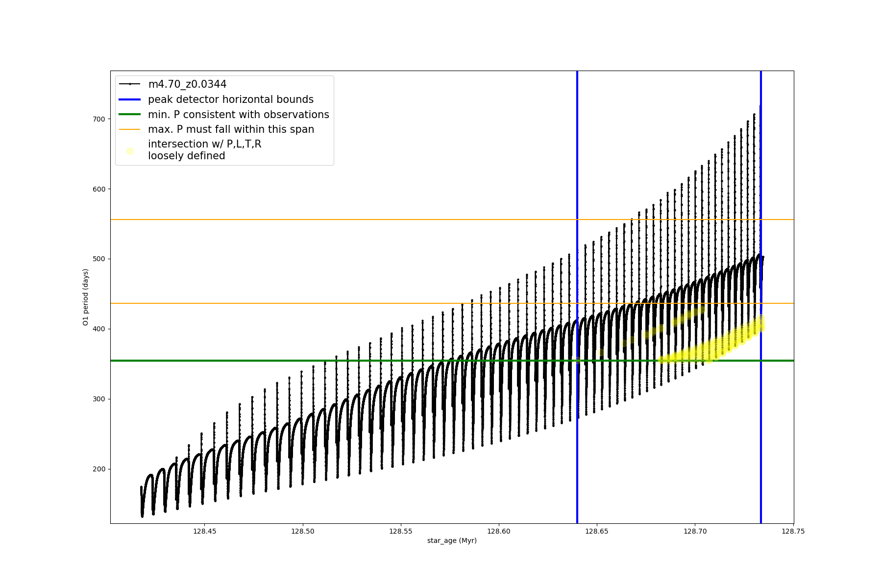Image resolution: width=882 pixels, height=588 pixels.
Task: Select 'peak detector horizontal bounds' legend text
Action: coord(230,99)
